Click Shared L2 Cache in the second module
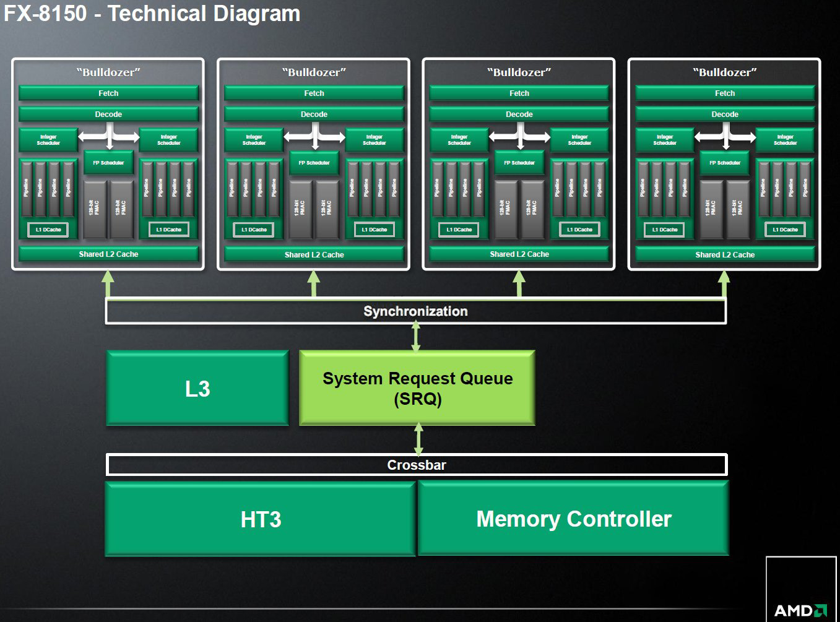This screenshot has height=622, width=840. pos(314,254)
